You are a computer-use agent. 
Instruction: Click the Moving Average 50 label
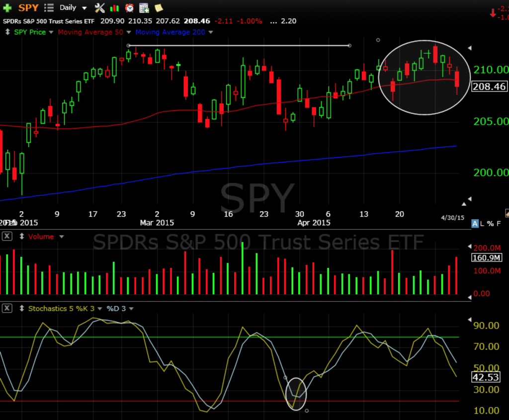click(90, 32)
